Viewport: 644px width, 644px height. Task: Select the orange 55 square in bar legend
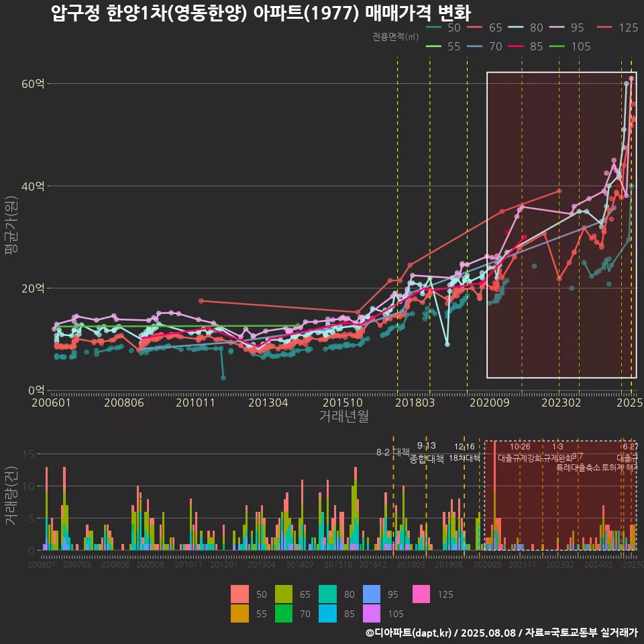pos(239,613)
